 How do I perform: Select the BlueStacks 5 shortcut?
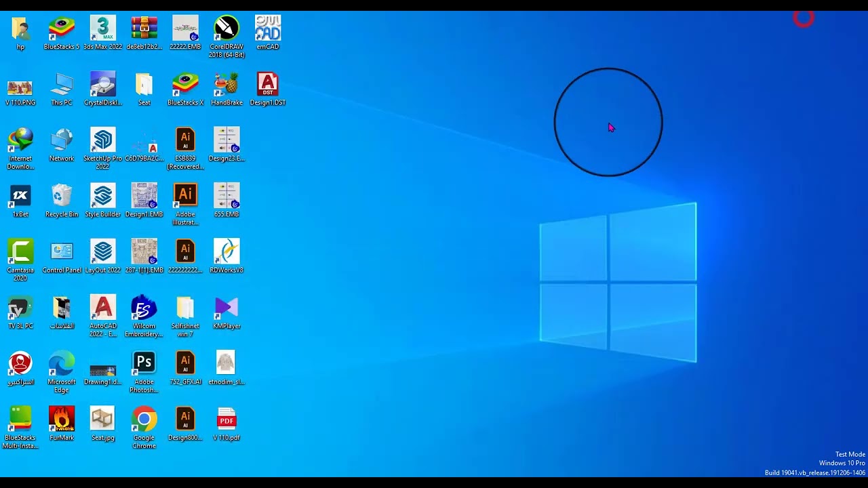pos(62,28)
